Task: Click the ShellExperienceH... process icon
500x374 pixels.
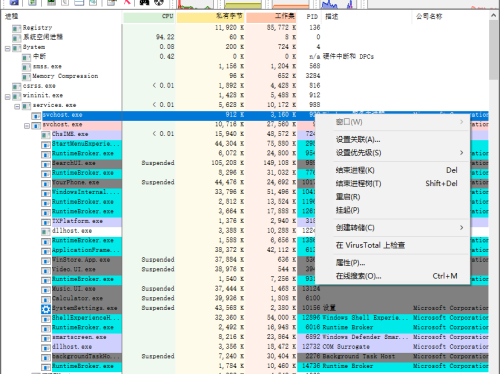Action: pos(46,319)
